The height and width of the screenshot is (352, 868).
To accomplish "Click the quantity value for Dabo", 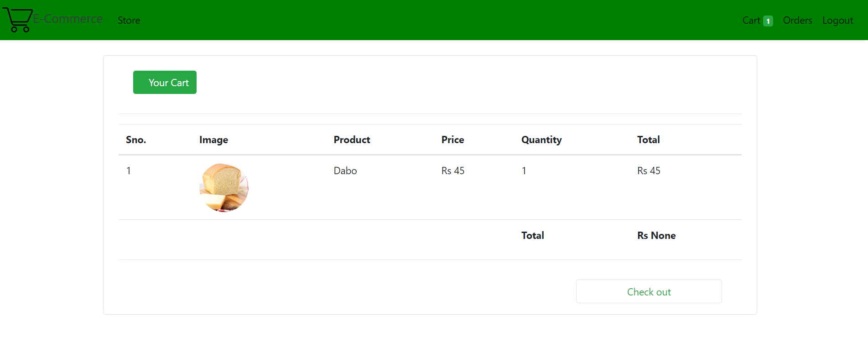I will [x=523, y=171].
